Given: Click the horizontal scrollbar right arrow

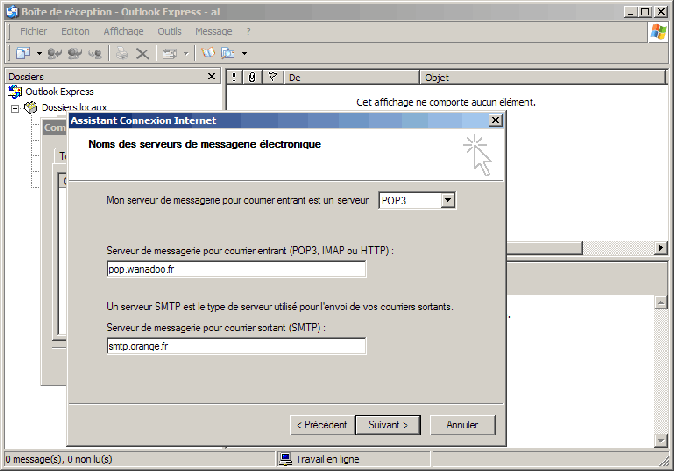Looking at the screenshot, I should (x=661, y=248).
